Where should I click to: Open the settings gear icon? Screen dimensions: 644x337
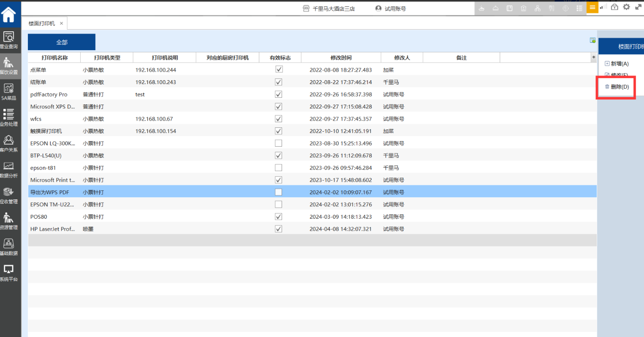626,7
